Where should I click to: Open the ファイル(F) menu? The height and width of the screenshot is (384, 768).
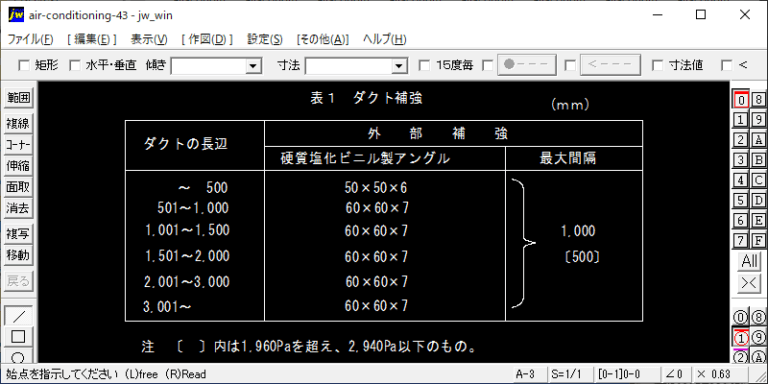tap(30, 40)
